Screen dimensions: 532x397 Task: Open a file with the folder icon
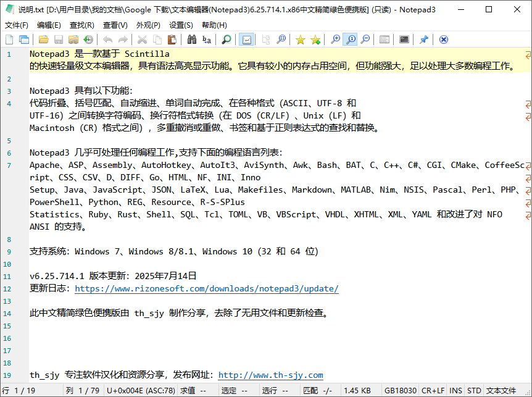coord(43,40)
